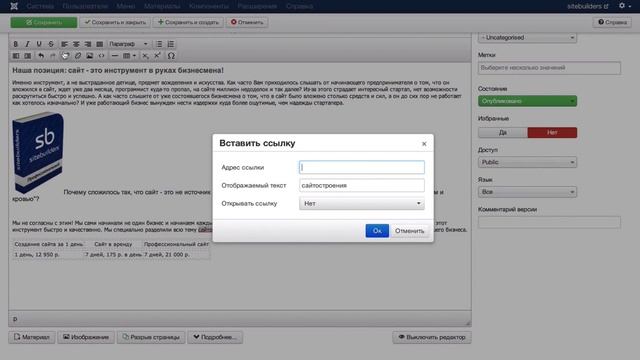Screen dimensions: 640x360
Task: Set Избранные to Да
Action: 503,133
